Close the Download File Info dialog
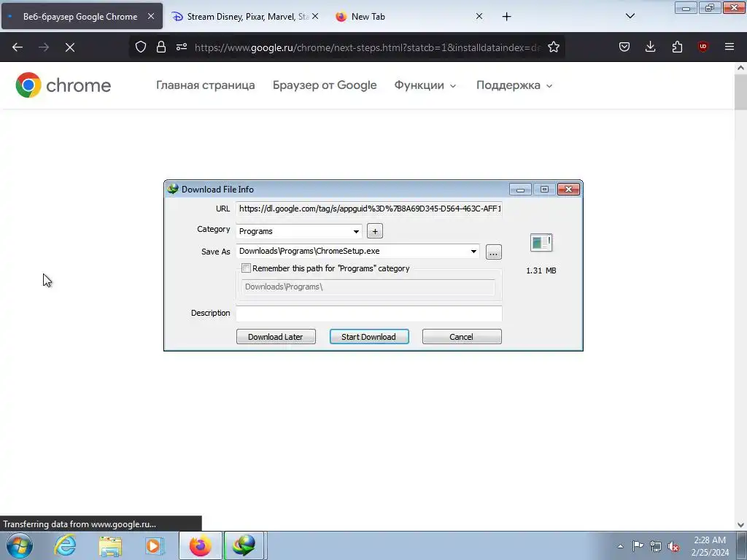 pos(568,190)
